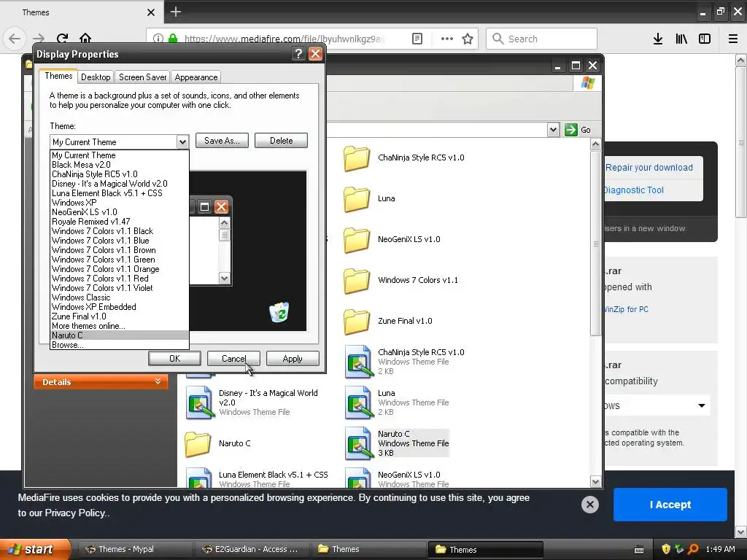Reload the page with the refresh icon
Image resolution: width=747 pixels, height=560 pixels.
[62, 39]
